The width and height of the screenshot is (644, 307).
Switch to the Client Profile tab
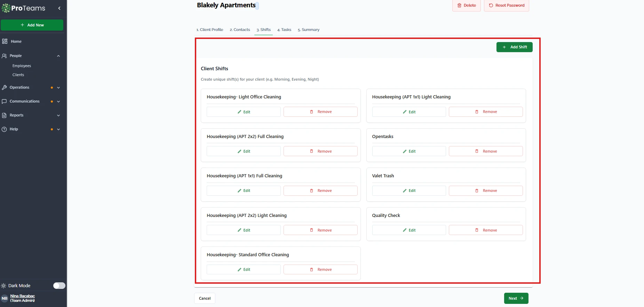click(210, 30)
